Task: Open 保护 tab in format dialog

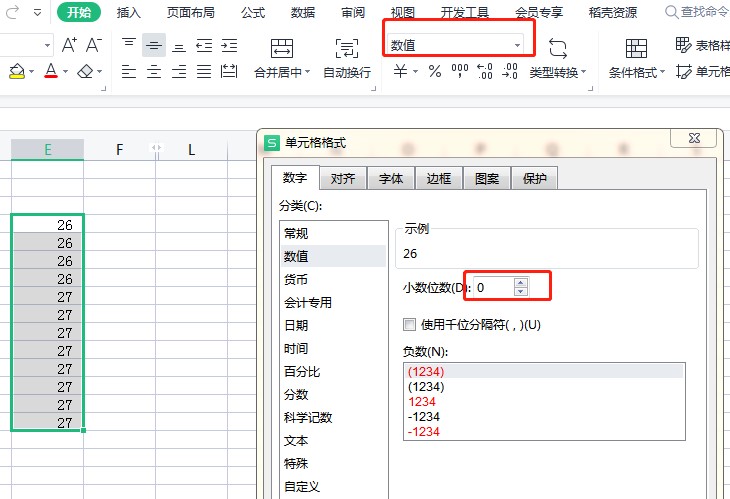Action: coord(534,178)
